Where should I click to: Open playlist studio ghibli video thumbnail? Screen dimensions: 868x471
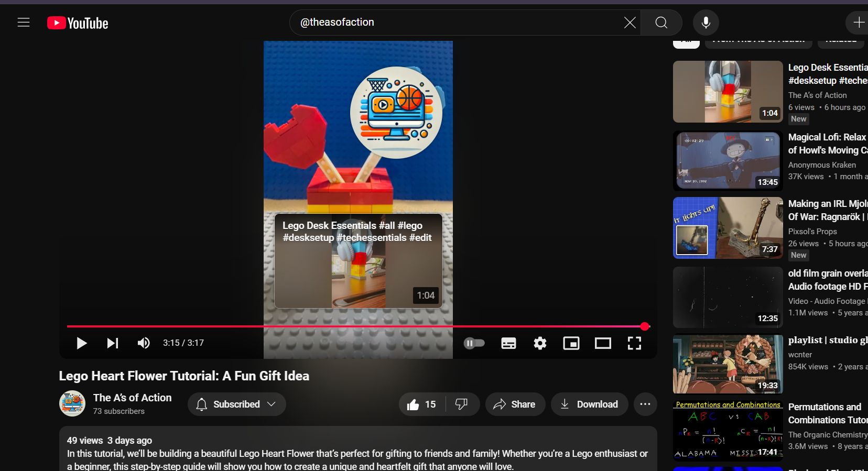pos(728,364)
